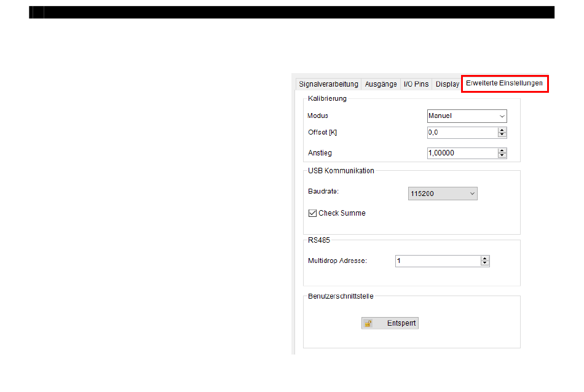Increment the Multidrop Adresse value
This screenshot has width=584, height=392.
pos(484,258)
